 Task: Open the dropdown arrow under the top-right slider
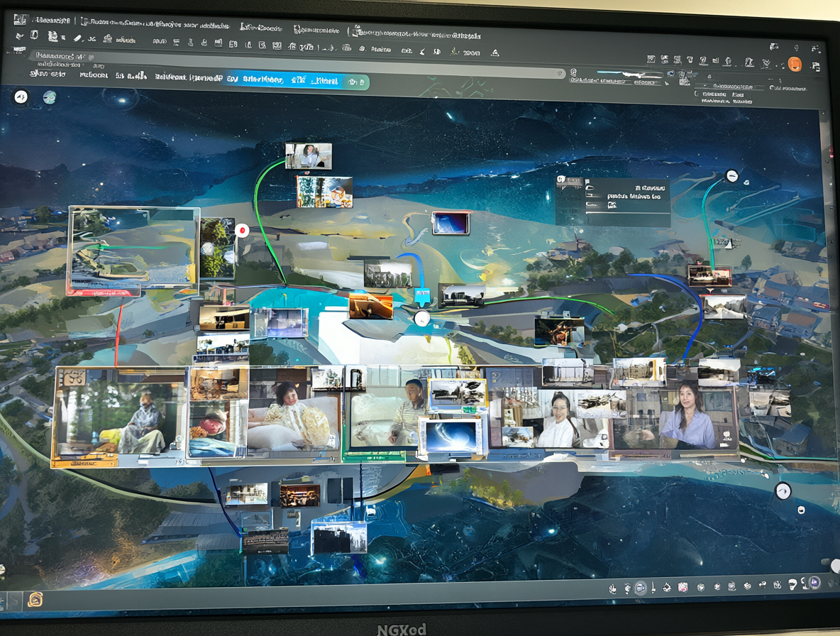click(x=667, y=83)
